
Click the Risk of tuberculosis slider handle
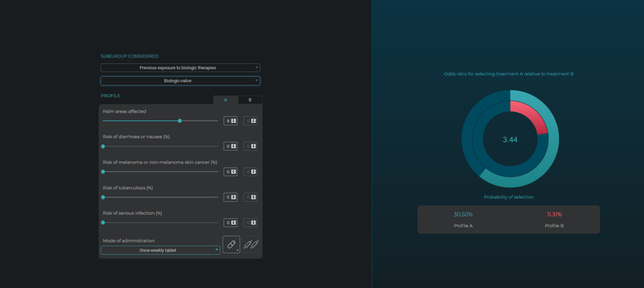point(103,197)
